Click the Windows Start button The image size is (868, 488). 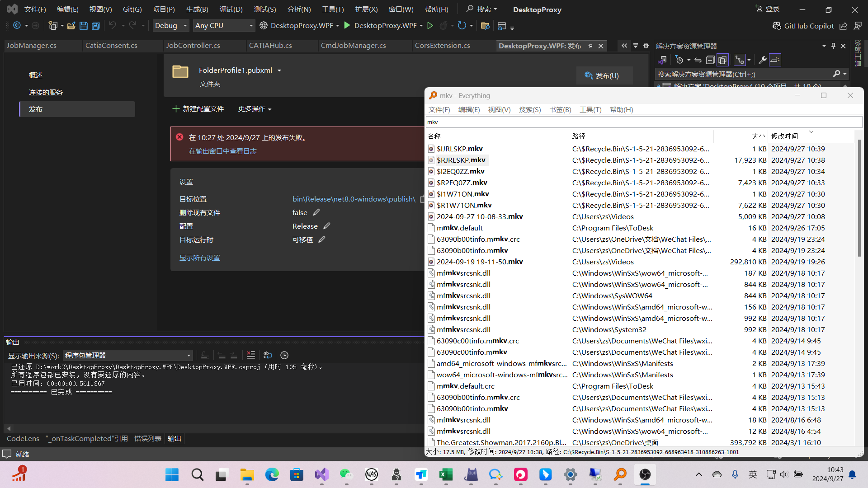coord(172,474)
